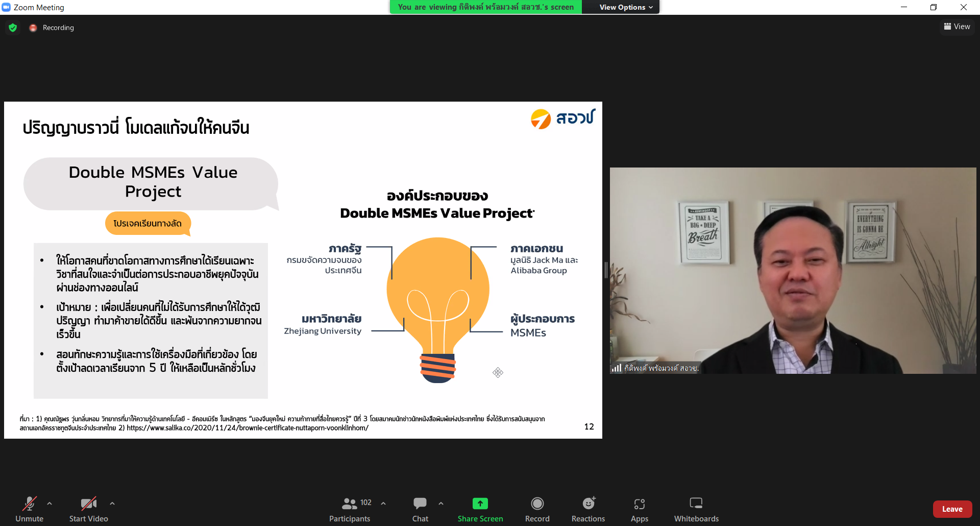Click the green Share Screen icon
The image size is (980, 526).
tap(480, 504)
